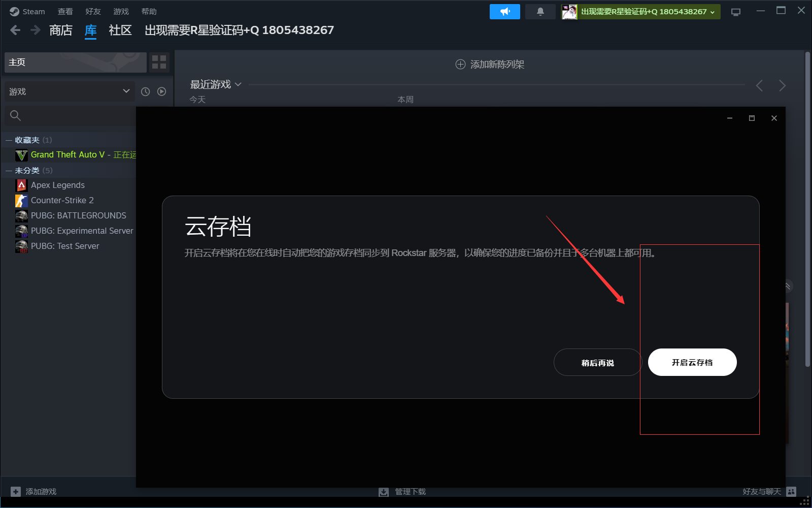Click the back navigation arrow
812x508 pixels.
click(15, 30)
